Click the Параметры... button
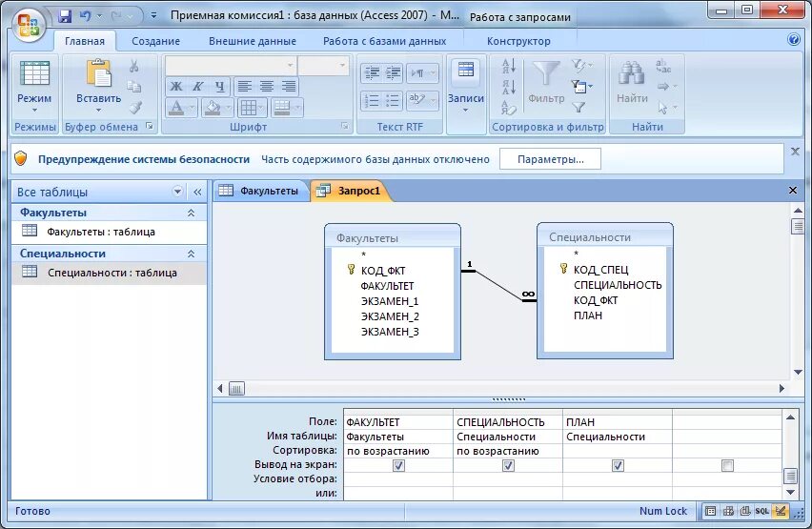Screen dimensions: 812x529 coord(550,159)
